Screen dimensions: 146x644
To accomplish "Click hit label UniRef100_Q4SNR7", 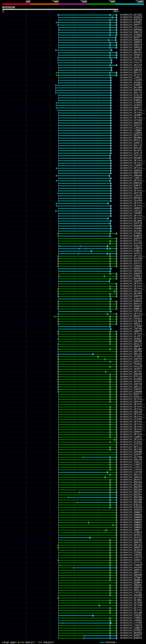I will point(131,115).
